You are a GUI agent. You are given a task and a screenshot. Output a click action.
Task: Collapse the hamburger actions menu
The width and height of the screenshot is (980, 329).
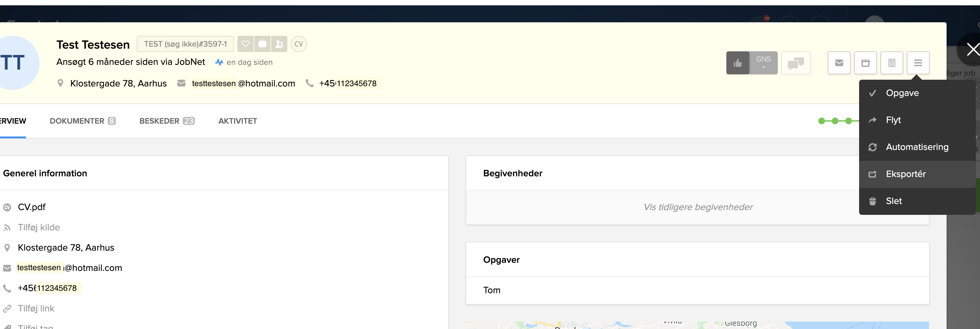click(918, 63)
